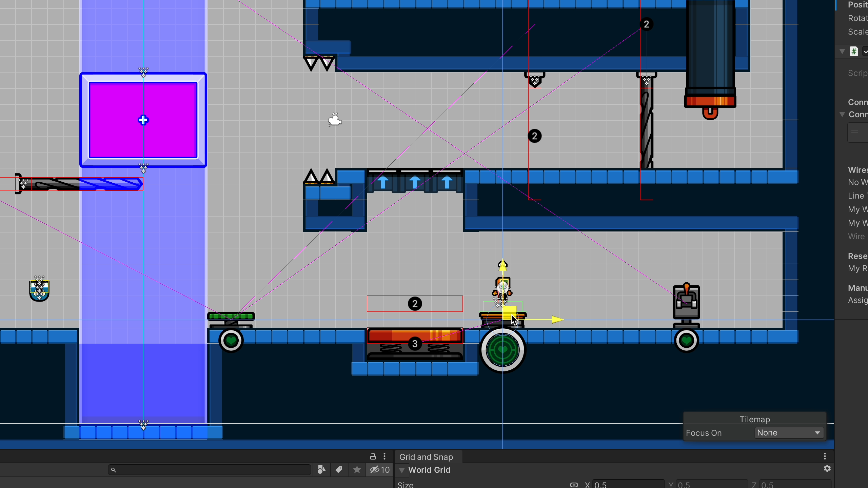The width and height of the screenshot is (868, 488).
Task: Open Grid and Snap settings gear
Action: (827, 468)
